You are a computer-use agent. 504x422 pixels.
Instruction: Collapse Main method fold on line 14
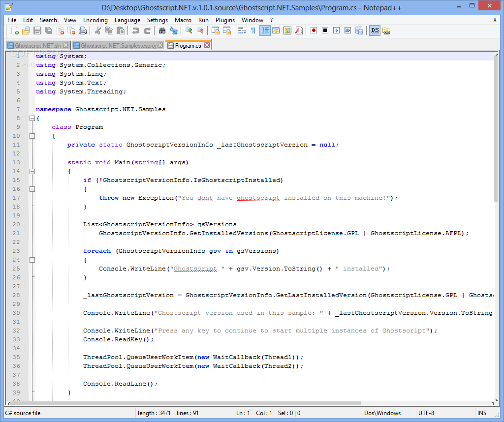pyautogui.click(x=32, y=171)
